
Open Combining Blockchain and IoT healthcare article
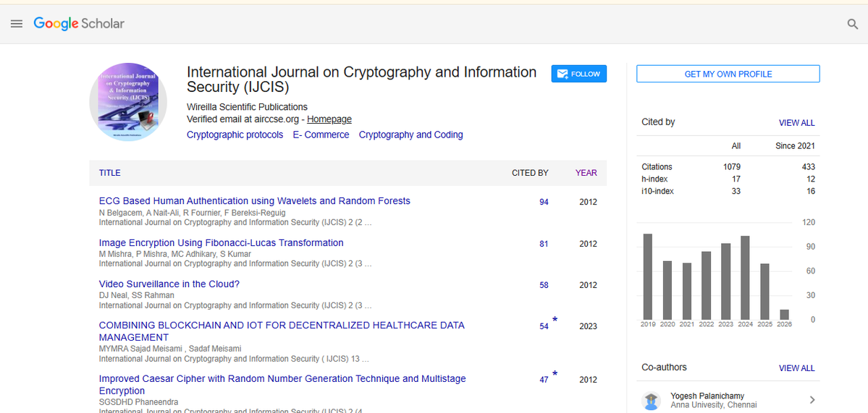[282, 331]
